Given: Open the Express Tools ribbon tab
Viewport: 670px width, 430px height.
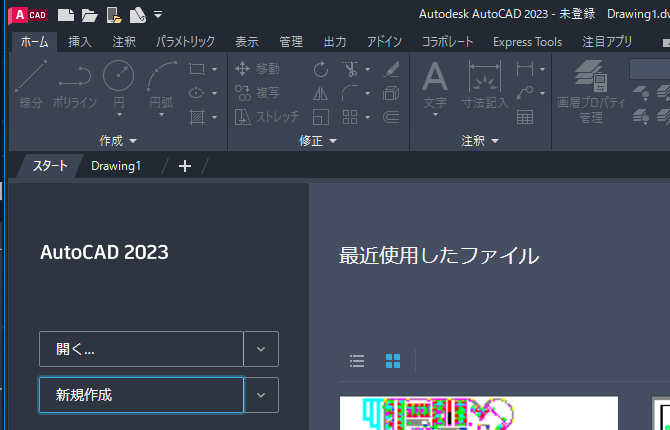Looking at the screenshot, I should pyautogui.click(x=527, y=42).
